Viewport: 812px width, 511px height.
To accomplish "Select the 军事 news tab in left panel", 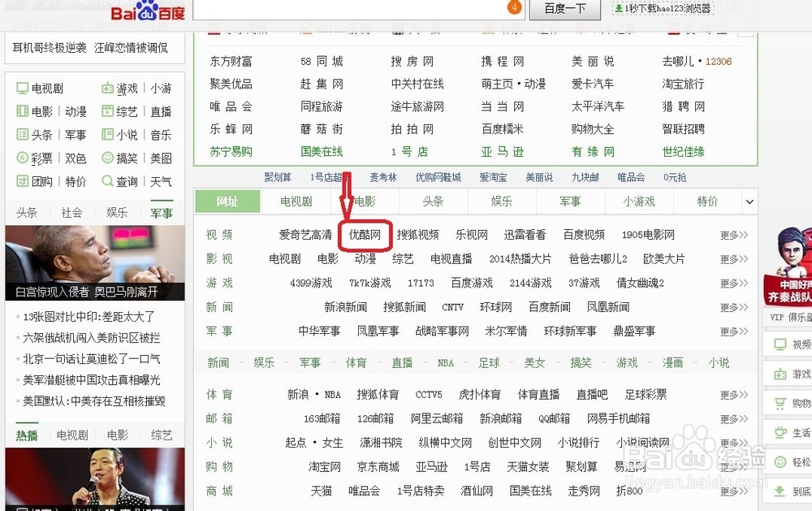I will click(162, 213).
